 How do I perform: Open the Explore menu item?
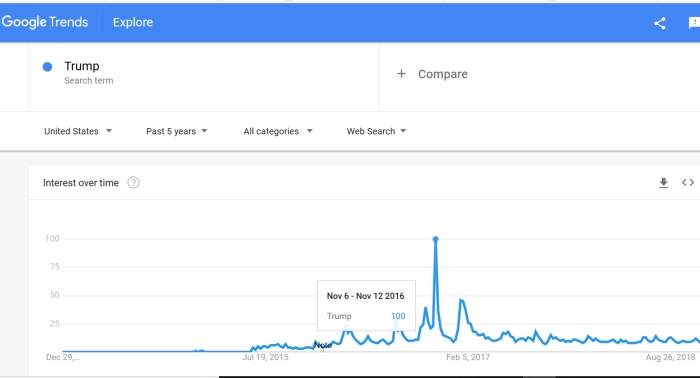click(x=133, y=22)
